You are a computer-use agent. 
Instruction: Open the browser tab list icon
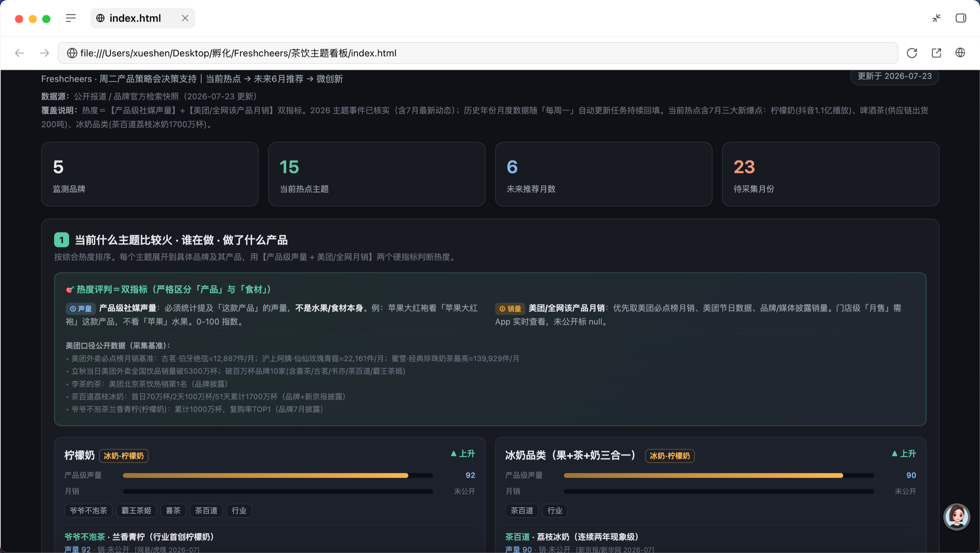(71, 18)
